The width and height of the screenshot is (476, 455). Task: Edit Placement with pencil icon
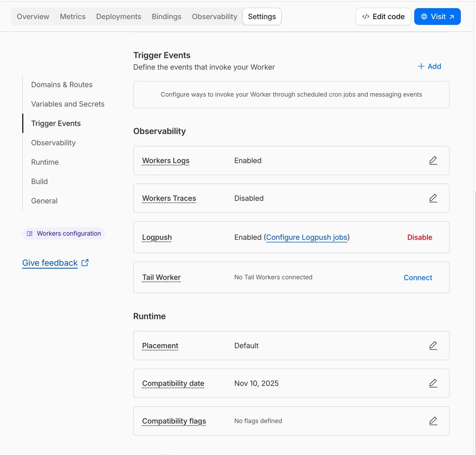[x=433, y=346]
